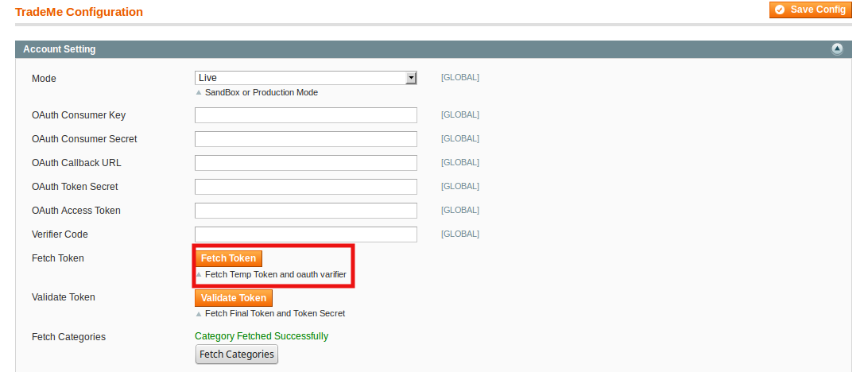The image size is (868, 372).
Task: Click the OAuth Consumer Key label
Action: pos(79,115)
